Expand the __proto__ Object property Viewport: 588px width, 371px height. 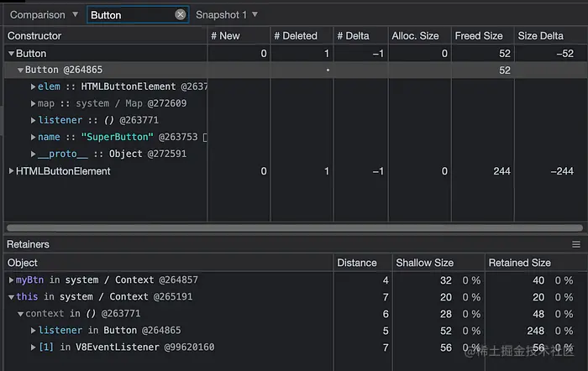tap(34, 154)
